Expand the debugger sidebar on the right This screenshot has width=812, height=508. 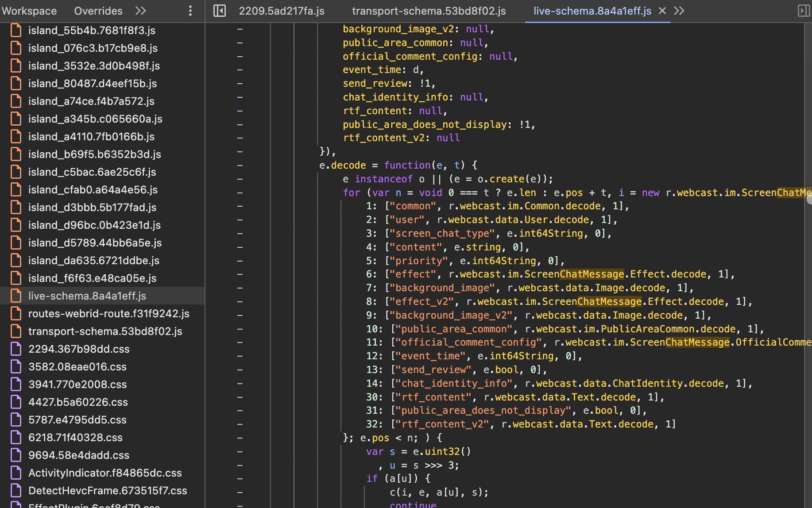[804, 11]
